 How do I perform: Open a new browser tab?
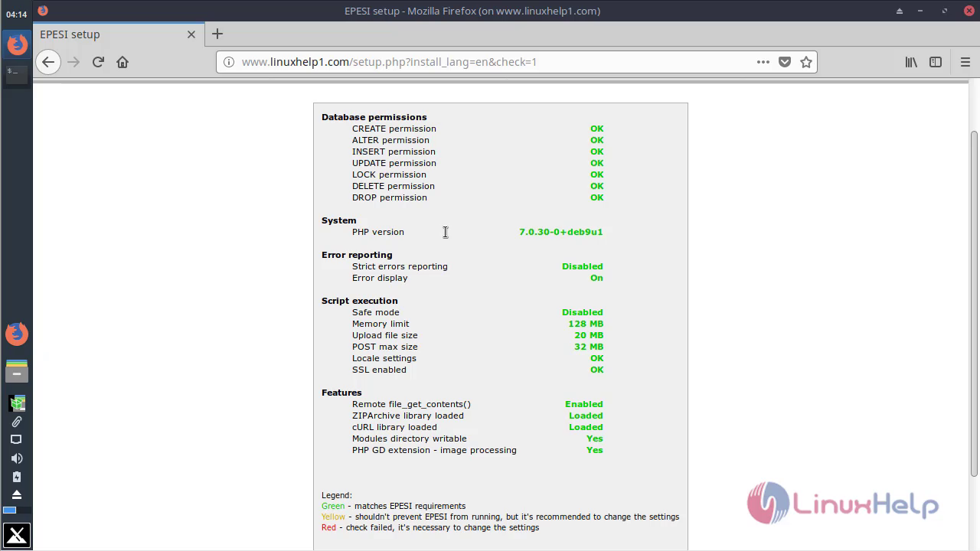point(217,34)
